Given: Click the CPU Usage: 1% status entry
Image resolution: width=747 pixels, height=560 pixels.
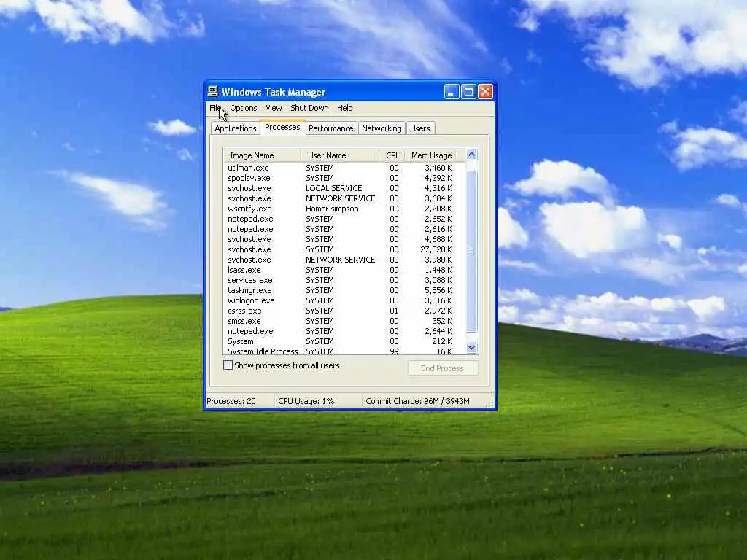Looking at the screenshot, I should (318, 401).
